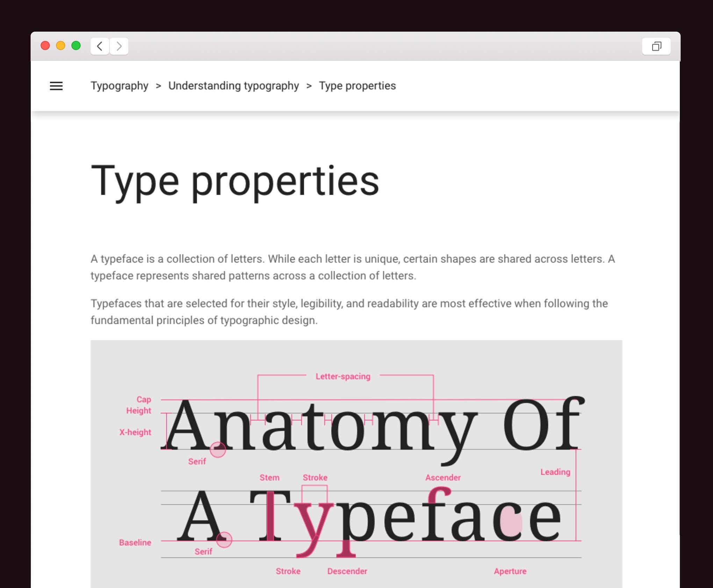The height and width of the screenshot is (588, 713).
Task: Open the Understanding typography breadcrumb
Action: click(x=234, y=86)
